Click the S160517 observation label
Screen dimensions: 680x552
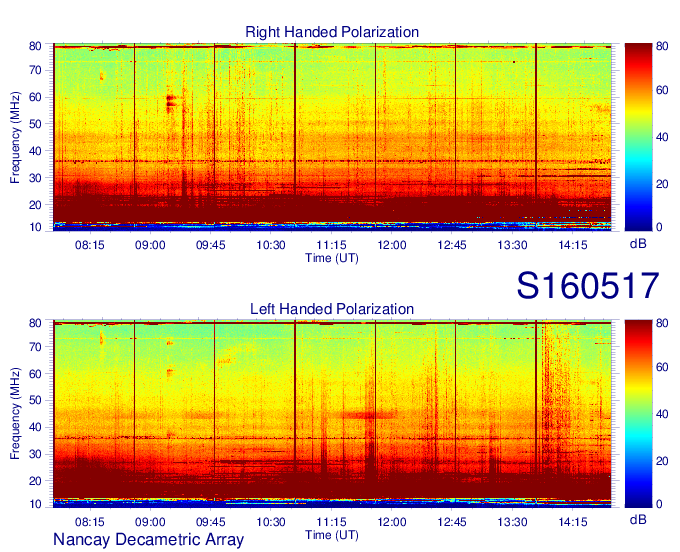588,285
